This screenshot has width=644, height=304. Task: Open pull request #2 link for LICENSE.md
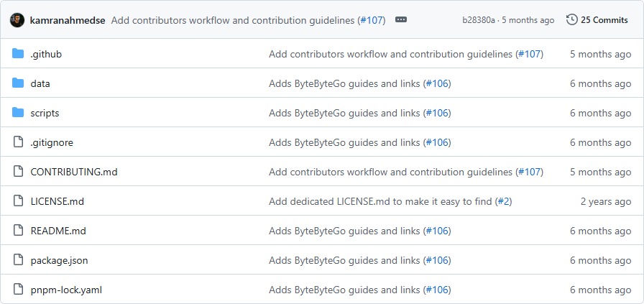tap(503, 201)
